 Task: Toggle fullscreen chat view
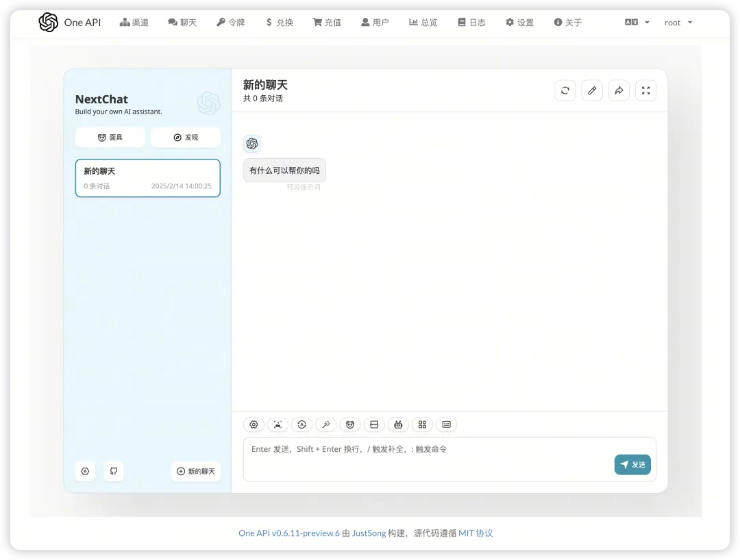(645, 90)
